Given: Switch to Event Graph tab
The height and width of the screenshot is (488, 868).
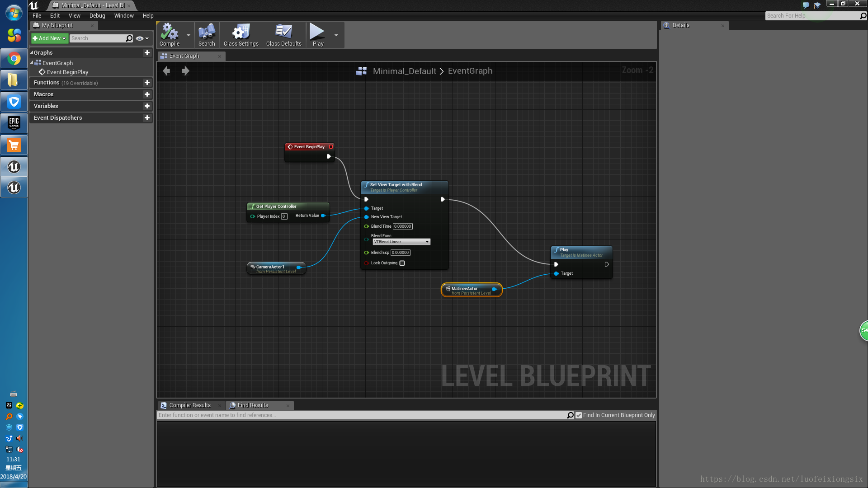Looking at the screenshot, I should (184, 56).
